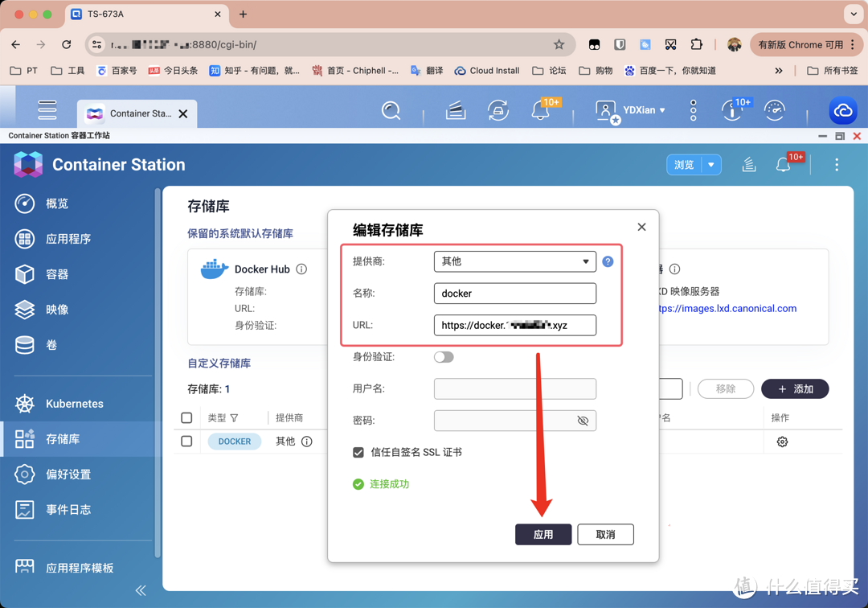Open the global search magnifier in the top bar
The width and height of the screenshot is (868, 608).
pos(391,110)
